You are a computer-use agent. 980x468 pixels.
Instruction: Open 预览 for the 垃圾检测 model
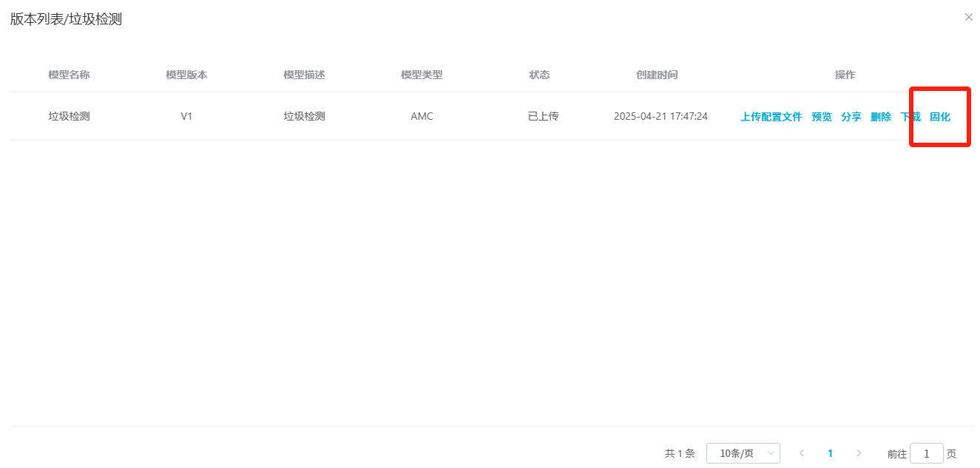tap(821, 117)
